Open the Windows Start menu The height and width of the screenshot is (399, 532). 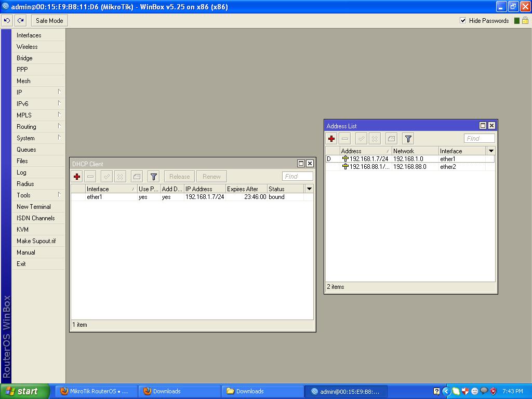tap(25, 391)
